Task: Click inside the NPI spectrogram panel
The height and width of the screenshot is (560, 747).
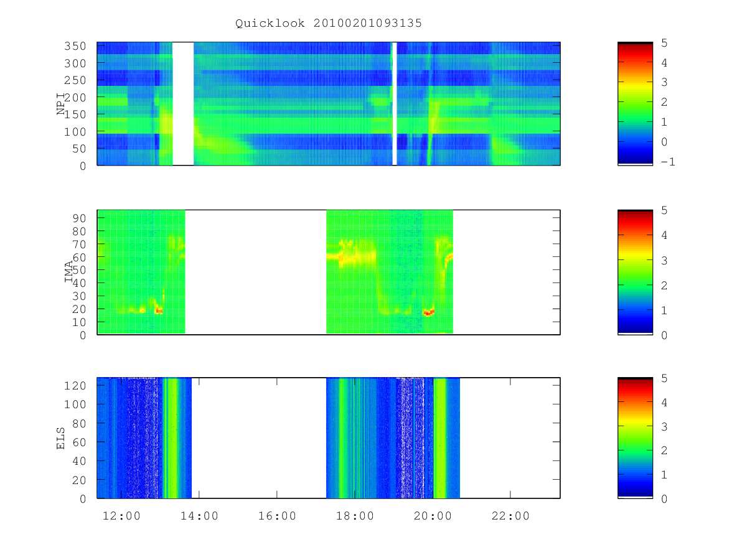Action: (x=329, y=103)
